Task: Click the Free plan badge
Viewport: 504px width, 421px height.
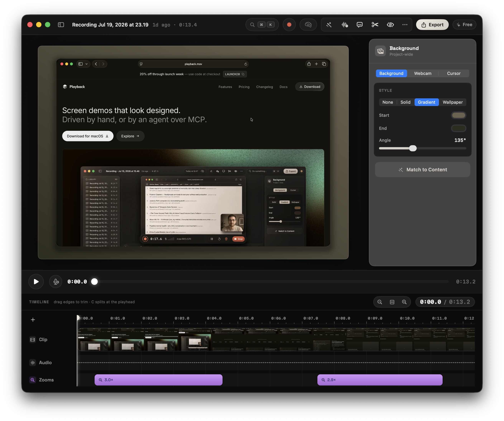Action: pyautogui.click(x=464, y=25)
